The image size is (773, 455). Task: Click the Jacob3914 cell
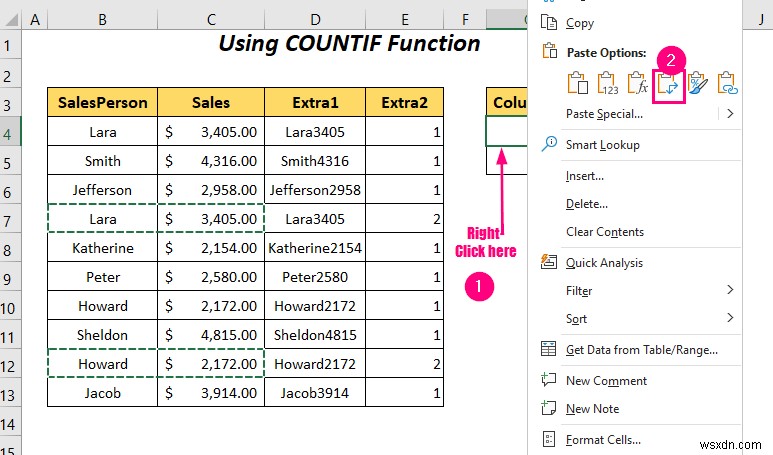tap(315, 392)
